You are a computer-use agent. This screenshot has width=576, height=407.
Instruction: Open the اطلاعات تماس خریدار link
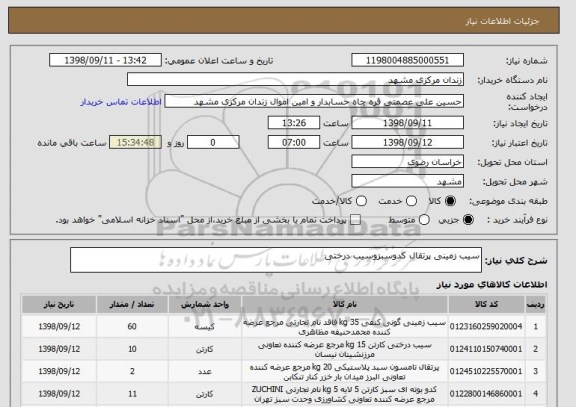click(x=121, y=102)
